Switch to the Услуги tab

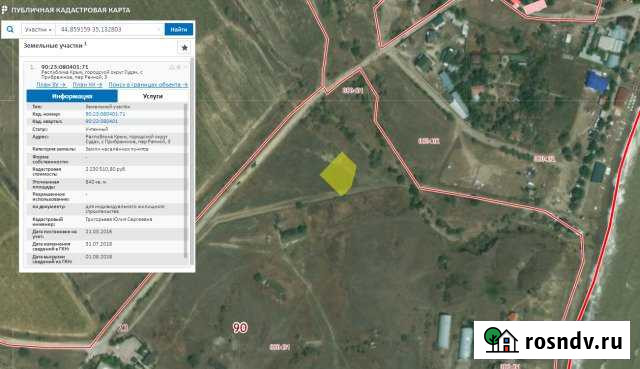click(153, 96)
